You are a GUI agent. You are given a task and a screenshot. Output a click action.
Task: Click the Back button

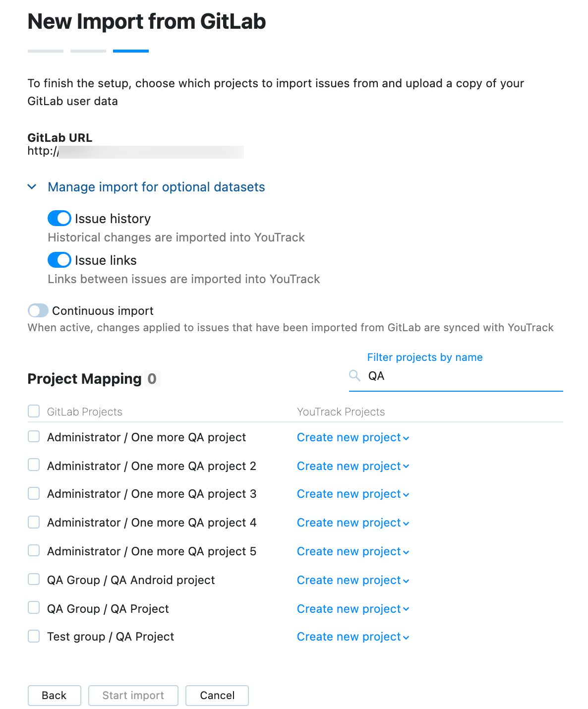[x=54, y=695]
